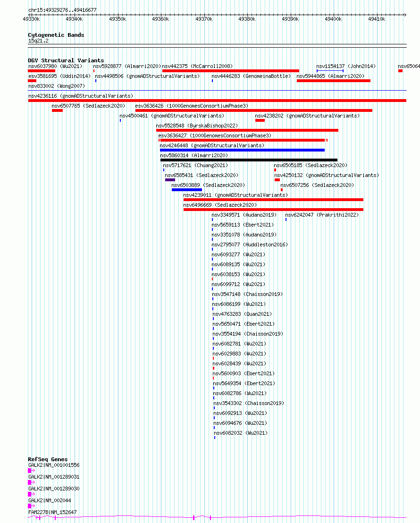This screenshot has width=420, height=523.
Task: Open the esv3636426 (1000GenomesConsortiumPhase3) label
Action: click(192, 106)
